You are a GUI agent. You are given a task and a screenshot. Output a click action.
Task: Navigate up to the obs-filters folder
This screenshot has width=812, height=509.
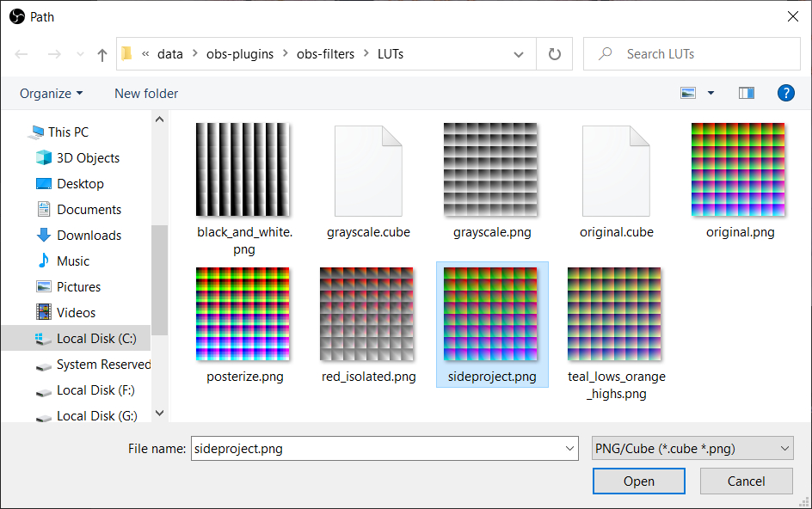(101, 53)
